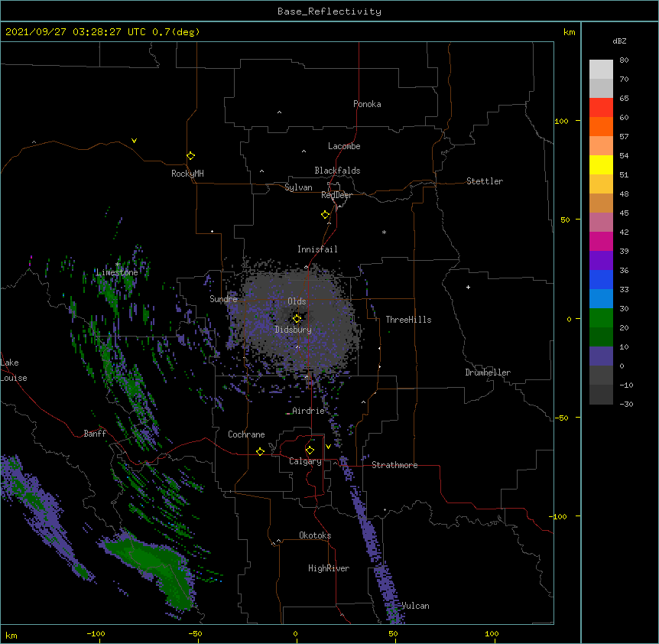Viewport: 659px width, 644px height.
Task: Click the yellow diamond marker south of RedDeer
Action: [x=326, y=215]
